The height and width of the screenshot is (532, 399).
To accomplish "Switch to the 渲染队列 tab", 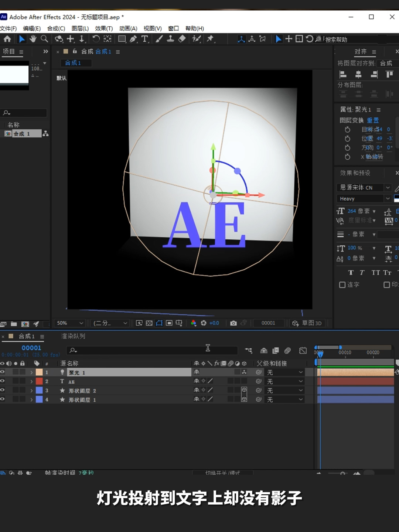I will (x=73, y=336).
